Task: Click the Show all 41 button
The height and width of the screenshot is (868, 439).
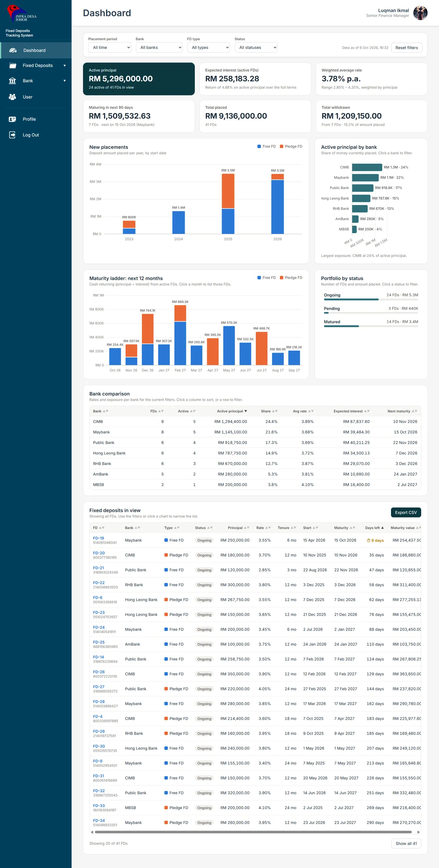Action: click(x=406, y=843)
